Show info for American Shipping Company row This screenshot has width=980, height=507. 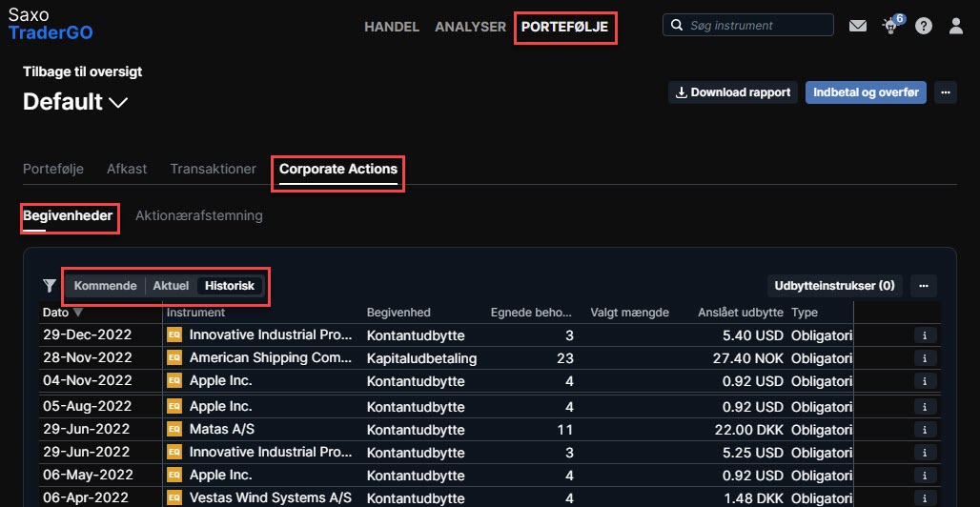point(925,358)
